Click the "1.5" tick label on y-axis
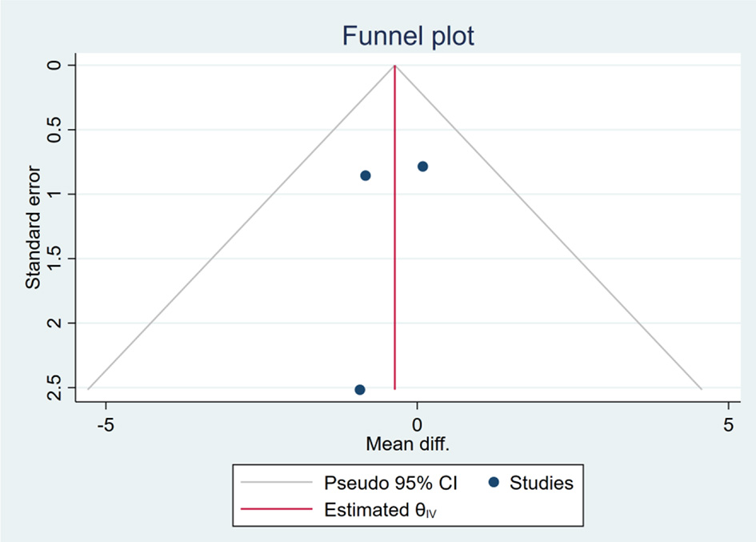The width and height of the screenshot is (756, 542). tap(54, 259)
